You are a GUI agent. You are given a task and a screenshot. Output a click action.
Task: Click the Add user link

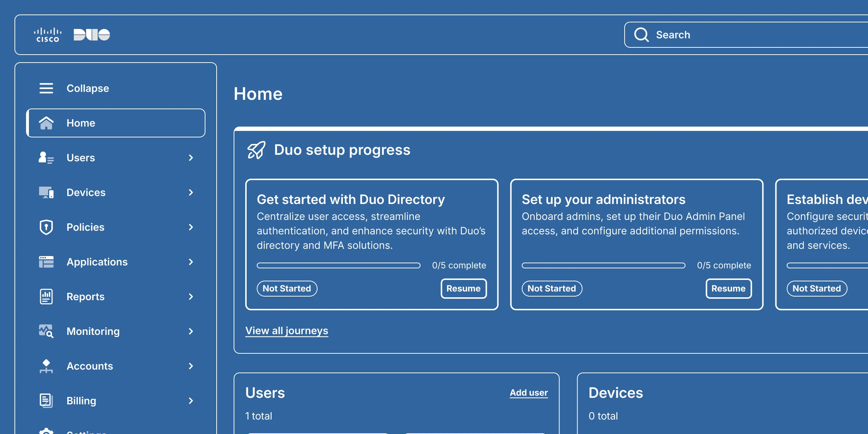tap(529, 393)
